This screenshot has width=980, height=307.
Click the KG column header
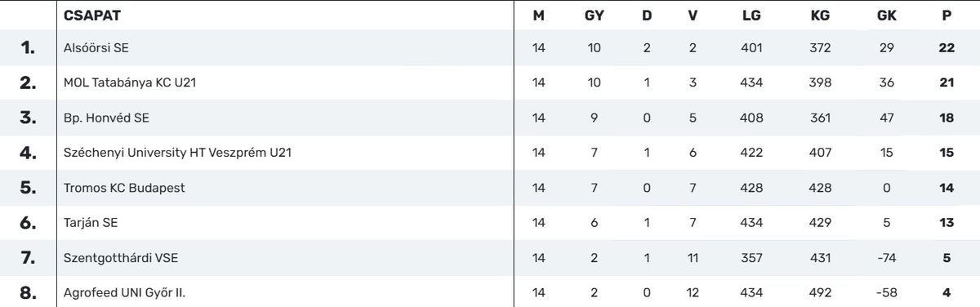[820, 15]
